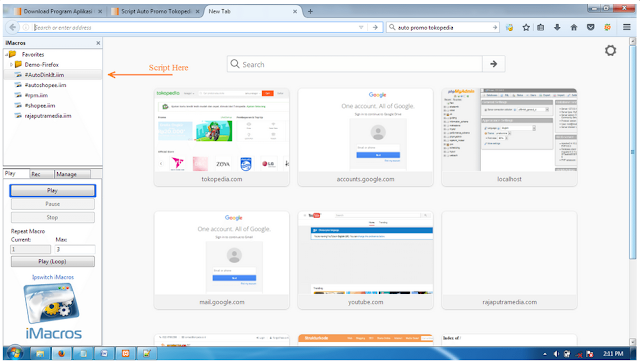Show bookmarks list icon

(541, 27)
